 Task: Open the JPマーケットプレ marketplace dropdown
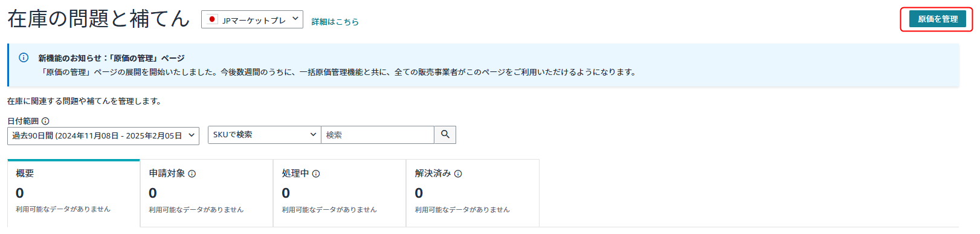tap(252, 19)
